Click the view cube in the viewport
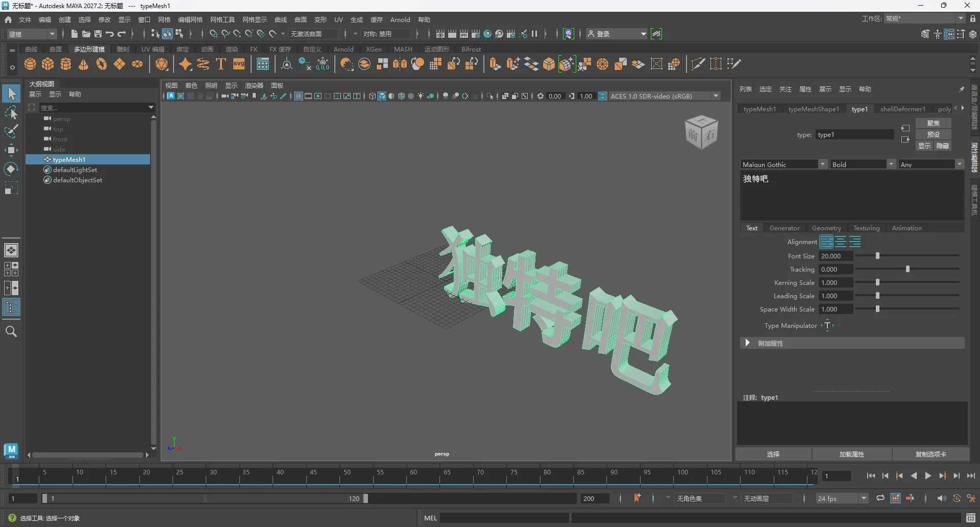 click(701, 132)
